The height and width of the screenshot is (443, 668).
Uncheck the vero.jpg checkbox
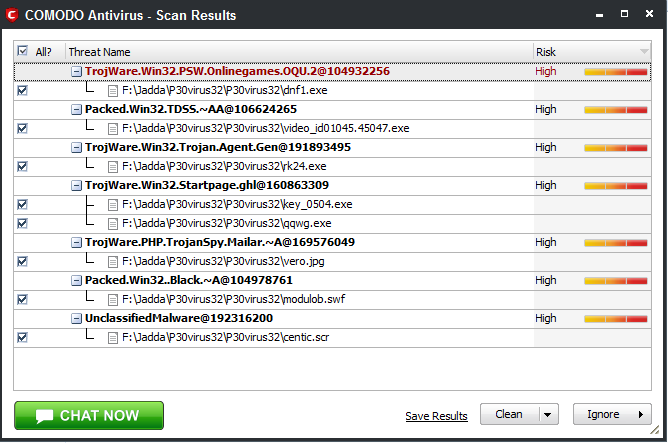click(22, 261)
